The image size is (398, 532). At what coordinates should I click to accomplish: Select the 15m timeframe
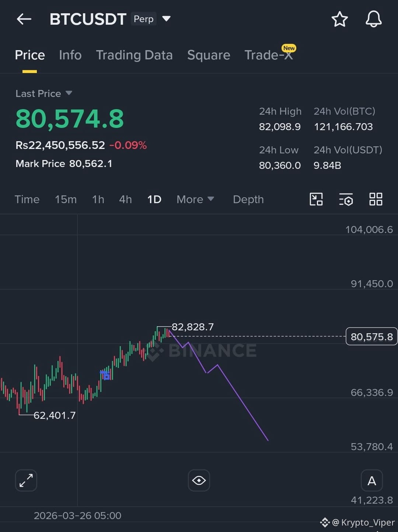66,199
